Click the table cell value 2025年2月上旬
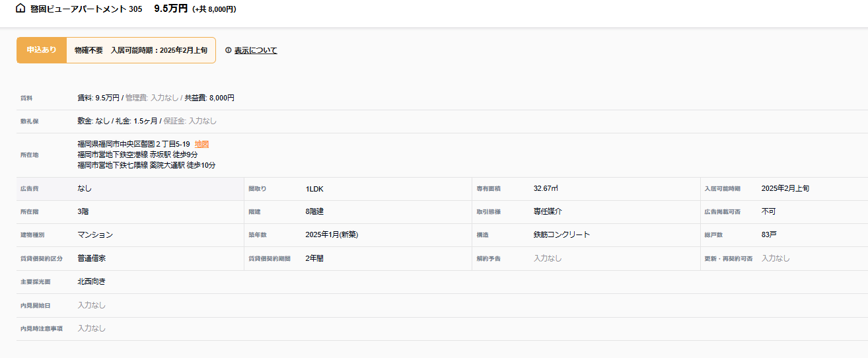 point(785,188)
